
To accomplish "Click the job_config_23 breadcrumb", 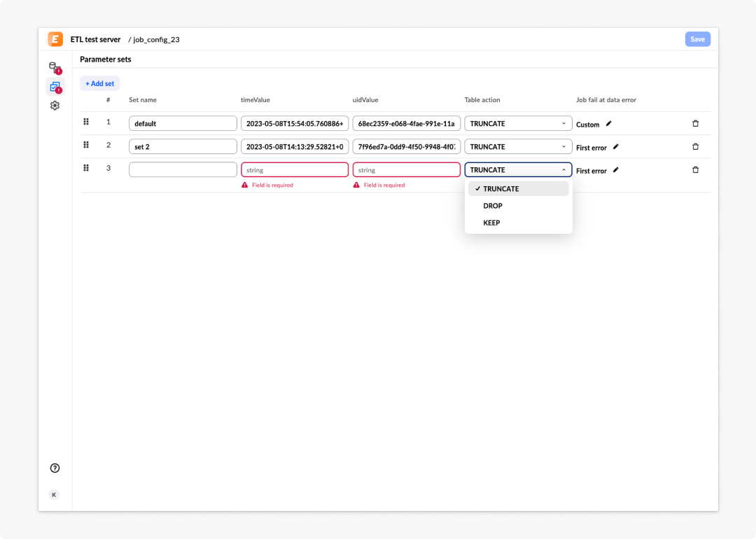I will [156, 39].
